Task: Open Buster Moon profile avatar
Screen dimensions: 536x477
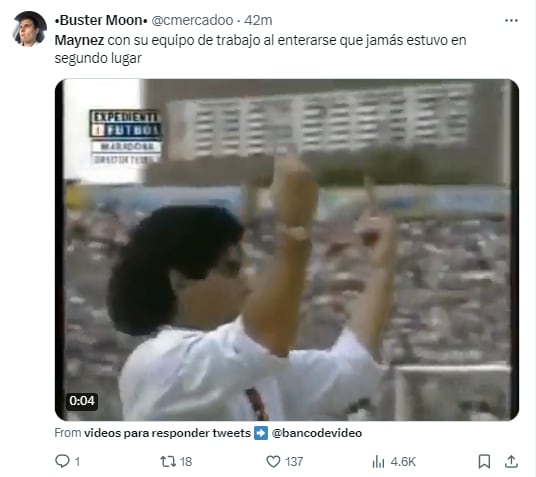Action: [30, 29]
